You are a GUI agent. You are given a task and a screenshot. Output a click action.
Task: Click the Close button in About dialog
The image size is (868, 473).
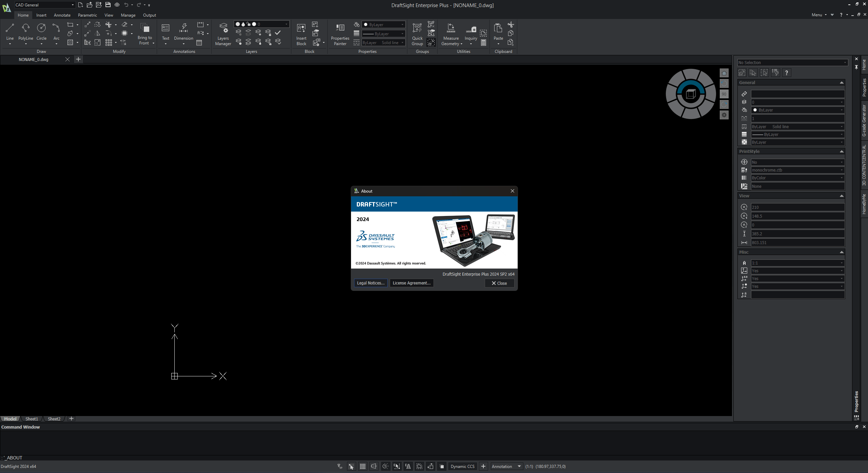(x=499, y=283)
